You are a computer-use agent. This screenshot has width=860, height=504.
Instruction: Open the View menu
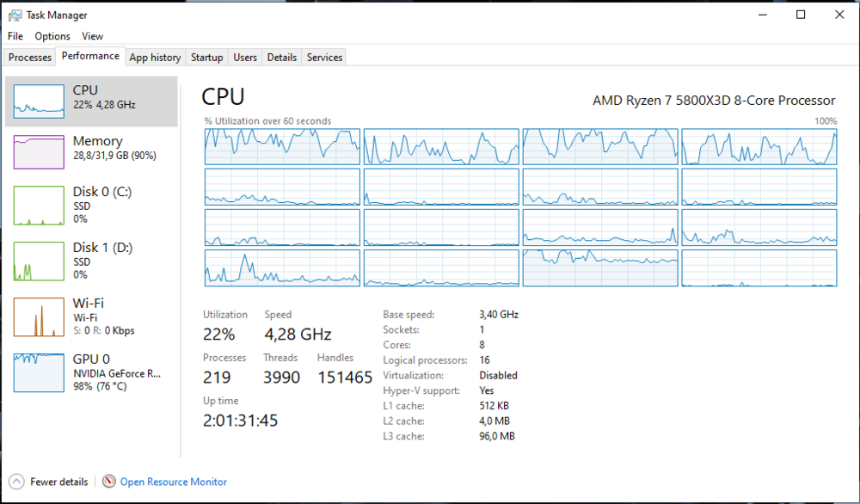(92, 36)
